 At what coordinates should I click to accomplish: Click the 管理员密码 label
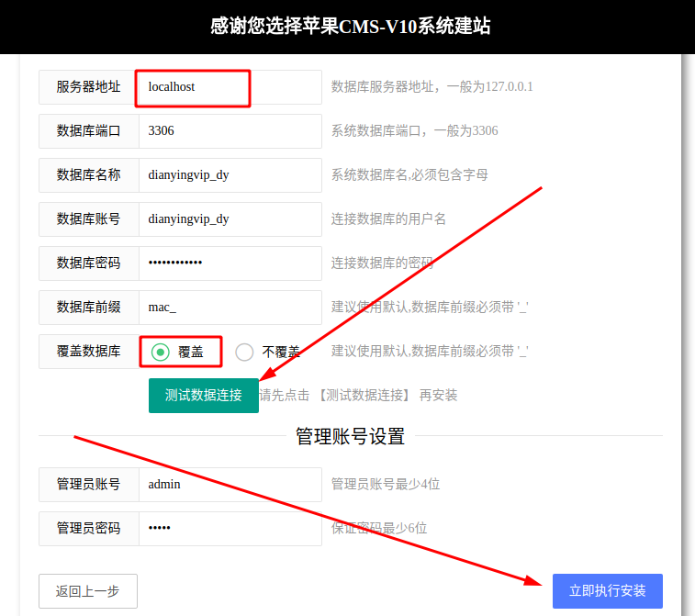89,529
